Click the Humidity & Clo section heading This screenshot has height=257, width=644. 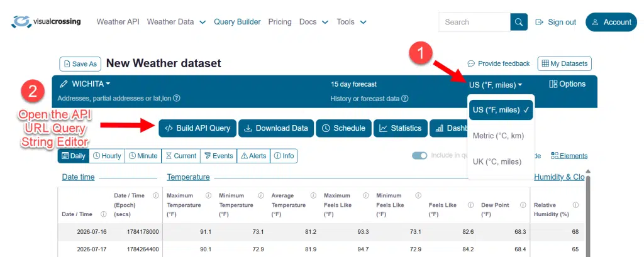coord(559,177)
